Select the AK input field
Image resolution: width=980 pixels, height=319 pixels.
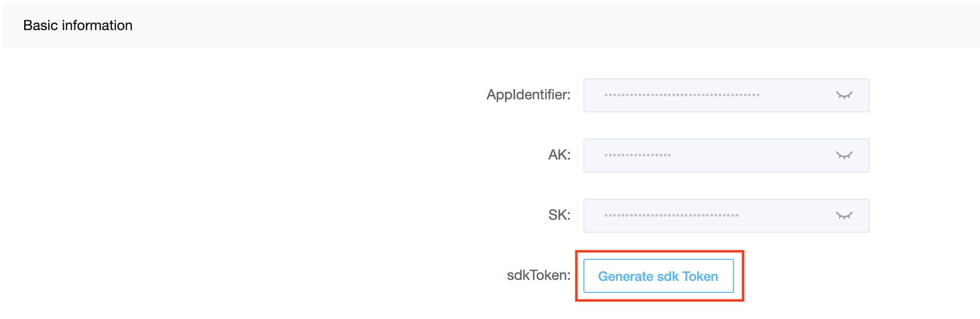coord(726,155)
